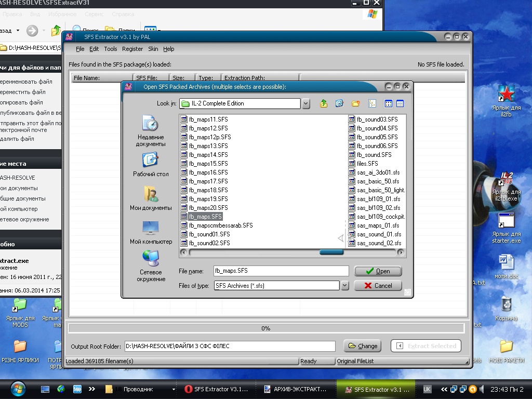Click the forward arrow in Explorer window
The image size is (532, 399).
32,31
